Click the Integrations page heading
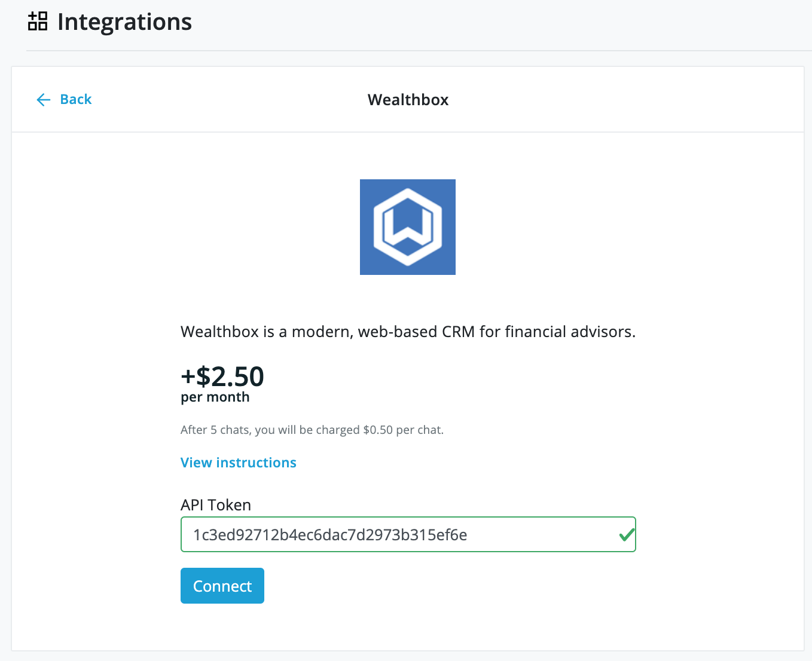This screenshot has width=812, height=661. pyautogui.click(x=124, y=22)
